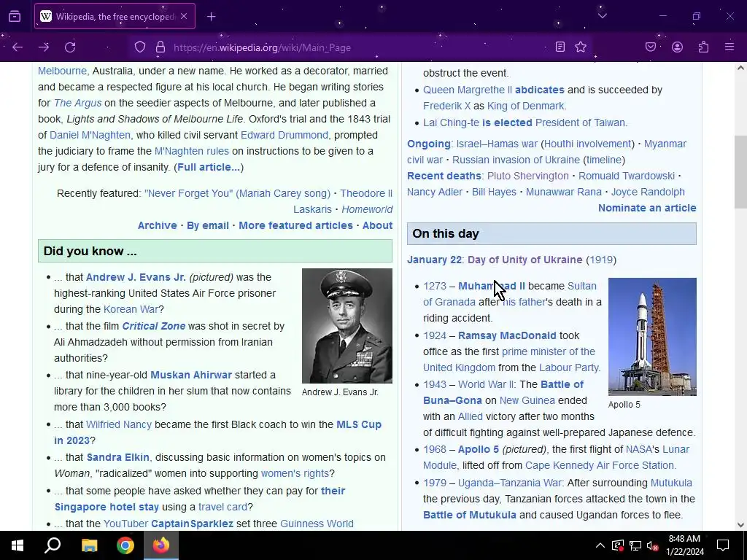Close the Wikipedia tab

(x=184, y=16)
